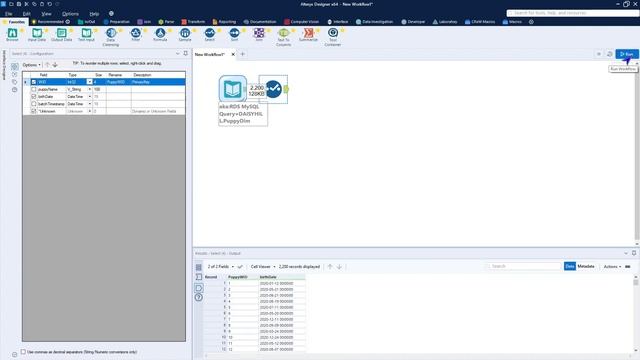The width and height of the screenshot is (640, 360).
Task: Click the Run workflow button
Action: point(627,54)
